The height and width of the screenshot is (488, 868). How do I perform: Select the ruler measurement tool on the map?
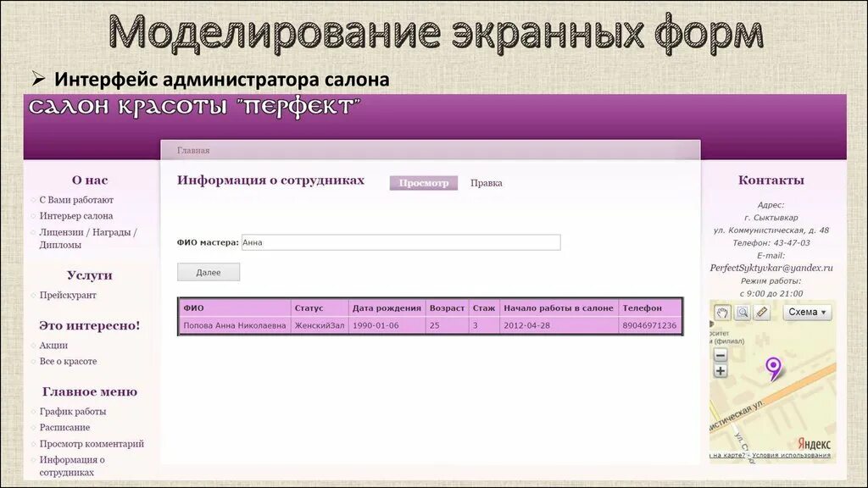coord(762,312)
